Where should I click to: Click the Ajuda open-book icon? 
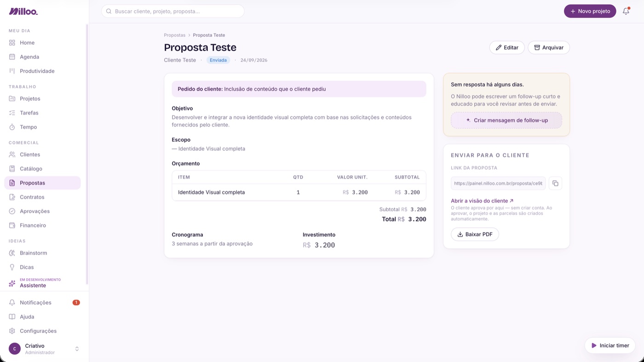tap(12, 317)
